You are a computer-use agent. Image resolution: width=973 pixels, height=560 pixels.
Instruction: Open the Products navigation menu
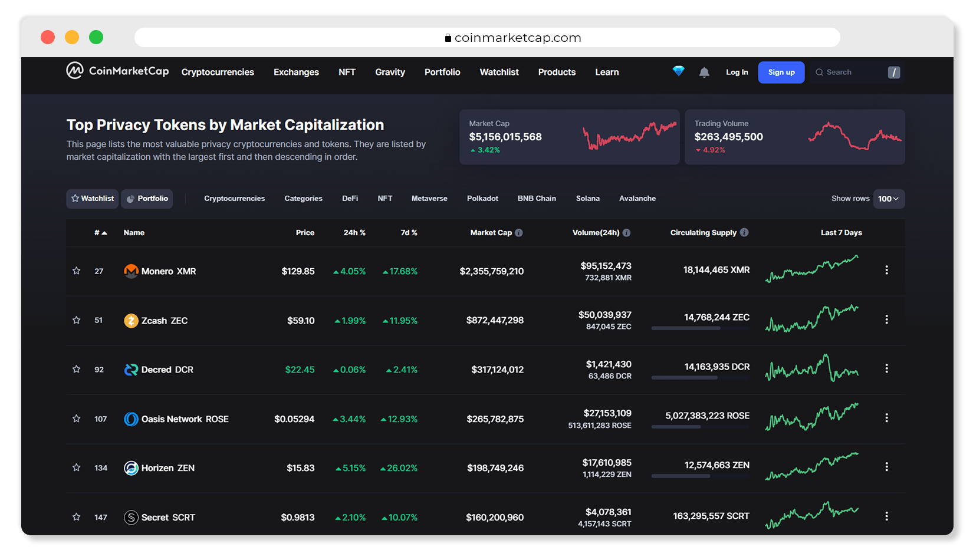tap(557, 72)
